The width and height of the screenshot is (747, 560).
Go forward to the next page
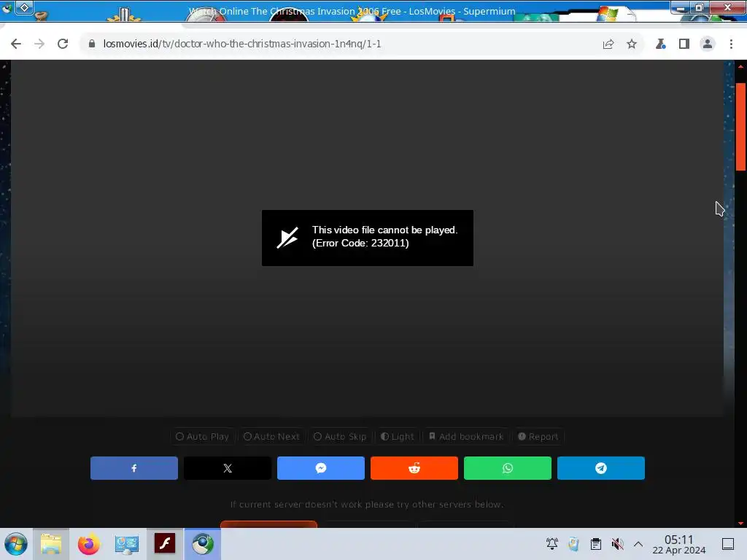pyautogui.click(x=39, y=44)
